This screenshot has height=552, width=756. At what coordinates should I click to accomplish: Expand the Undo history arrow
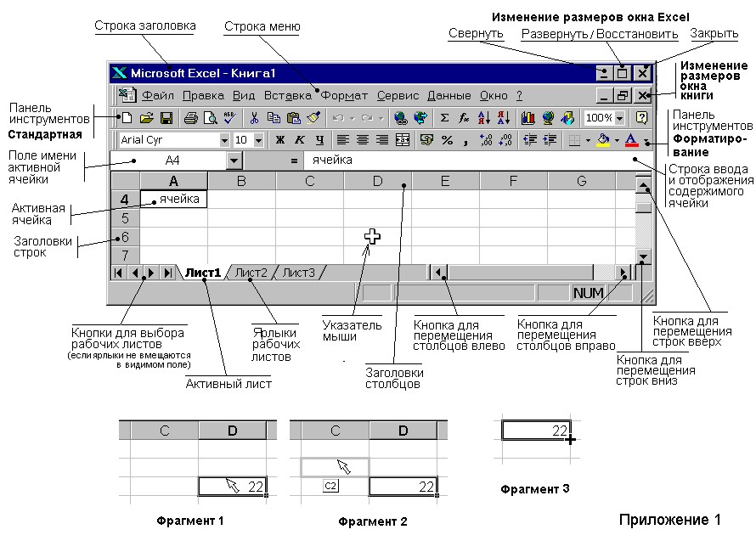tap(353, 118)
